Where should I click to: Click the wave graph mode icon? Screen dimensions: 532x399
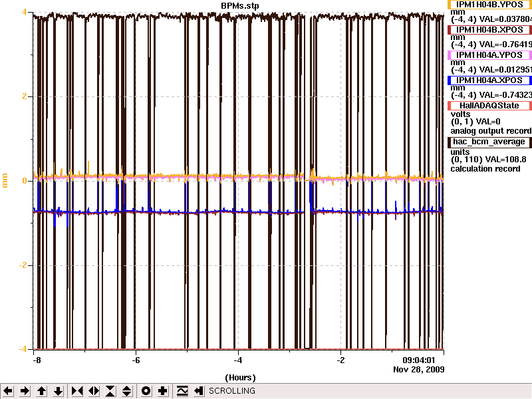(x=182, y=391)
